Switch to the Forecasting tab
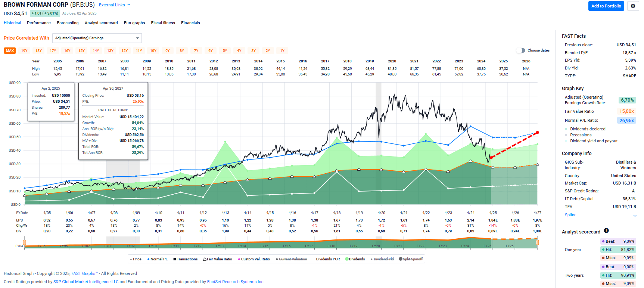The image size is (644, 288). point(68,23)
